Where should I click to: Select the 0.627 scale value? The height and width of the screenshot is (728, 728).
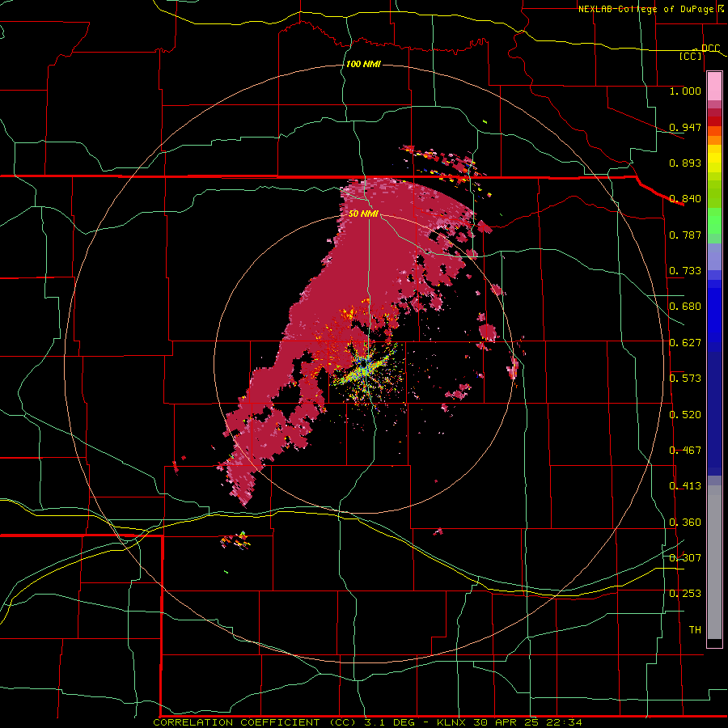click(x=685, y=343)
